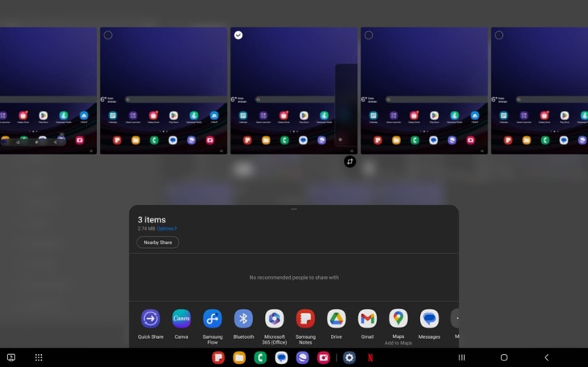The height and width of the screenshot is (367, 588).
Task: Share via Messages in share sheet
Action: click(429, 319)
